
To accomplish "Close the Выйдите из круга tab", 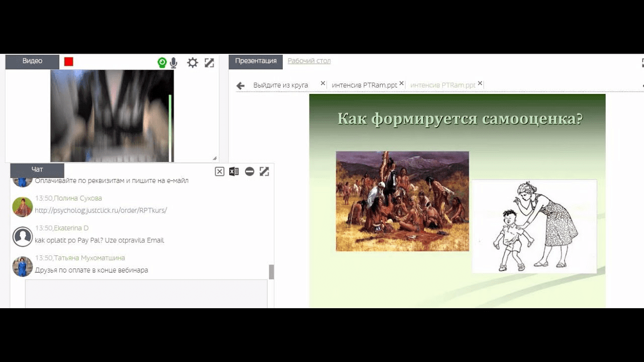I will coord(323,83).
